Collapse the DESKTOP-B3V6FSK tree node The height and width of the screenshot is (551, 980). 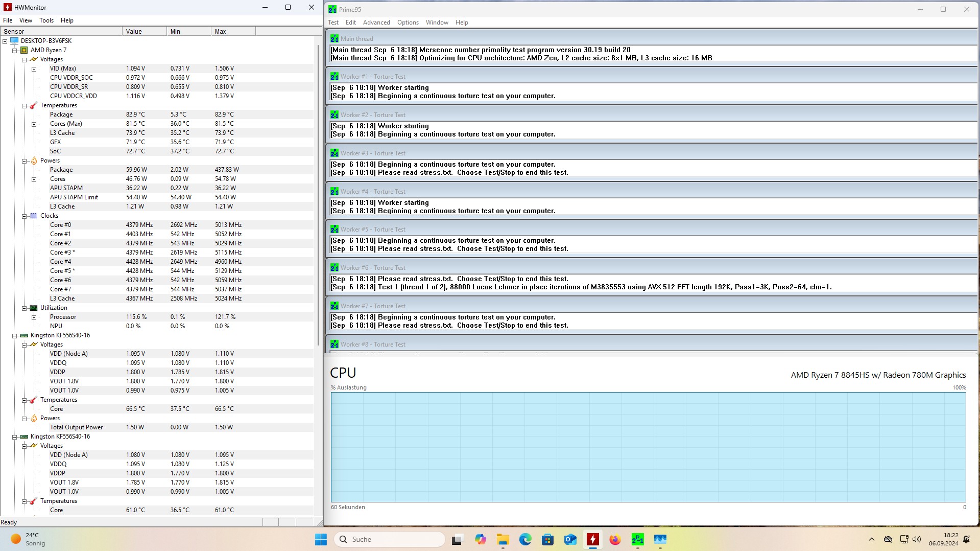(x=5, y=41)
